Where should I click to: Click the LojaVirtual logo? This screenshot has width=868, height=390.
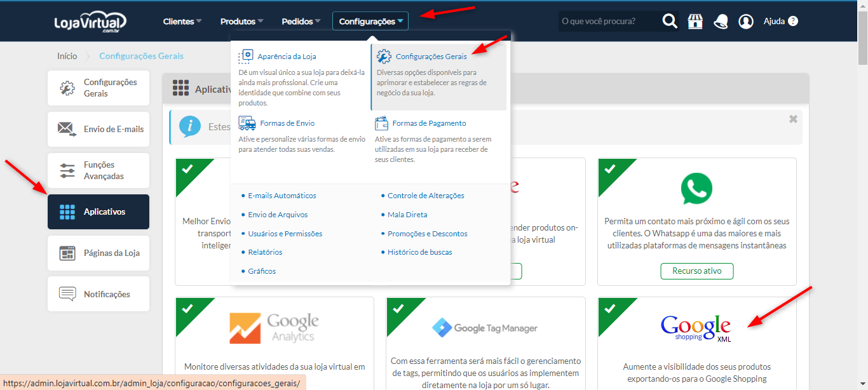(x=90, y=22)
